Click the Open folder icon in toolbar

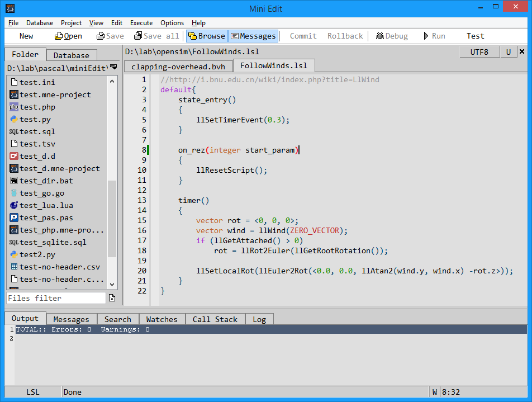pyautogui.click(x=59, y=36)
